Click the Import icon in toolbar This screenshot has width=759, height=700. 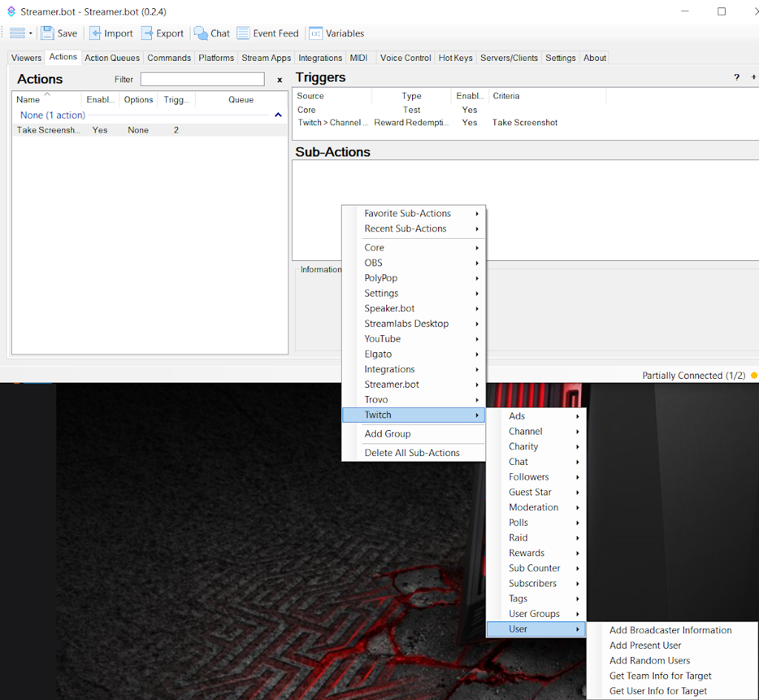(96, 33)
